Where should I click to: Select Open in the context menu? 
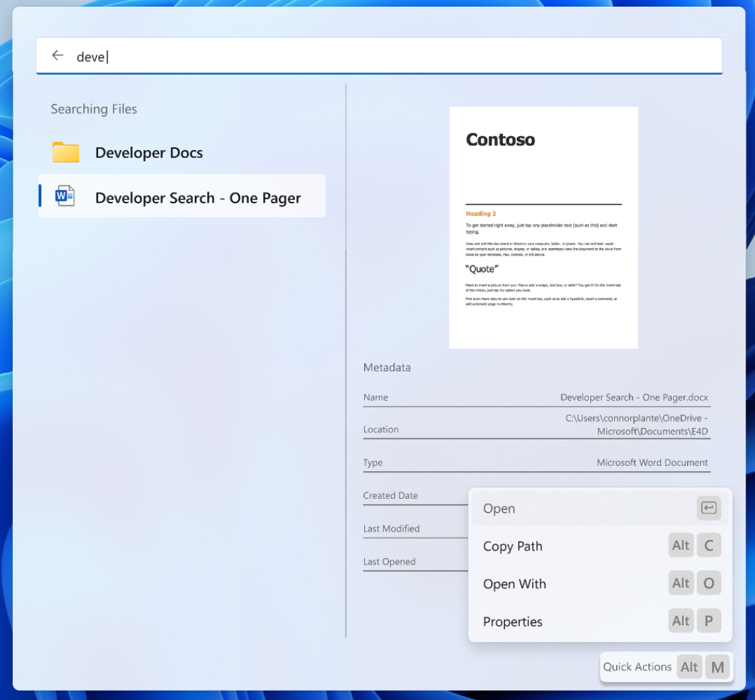(500, 509)
